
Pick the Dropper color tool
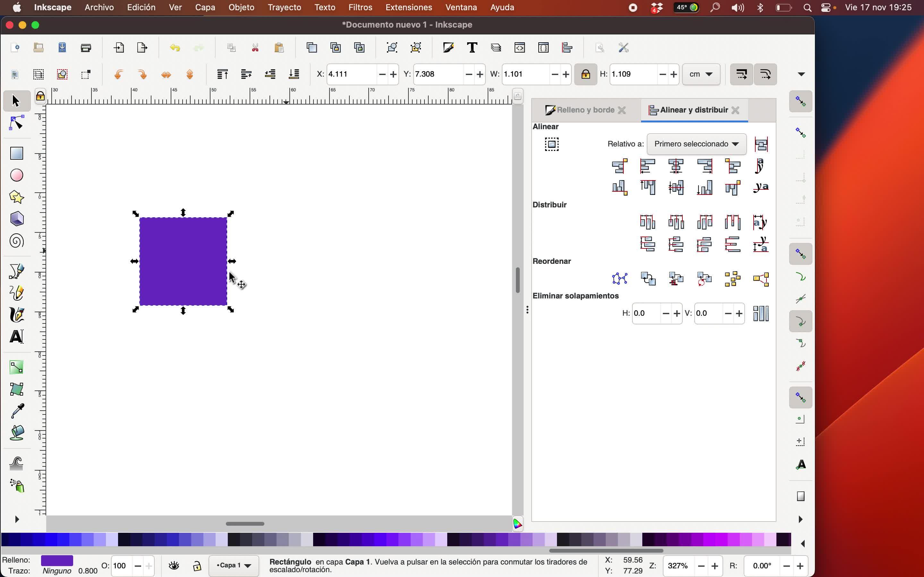point(16,411)
